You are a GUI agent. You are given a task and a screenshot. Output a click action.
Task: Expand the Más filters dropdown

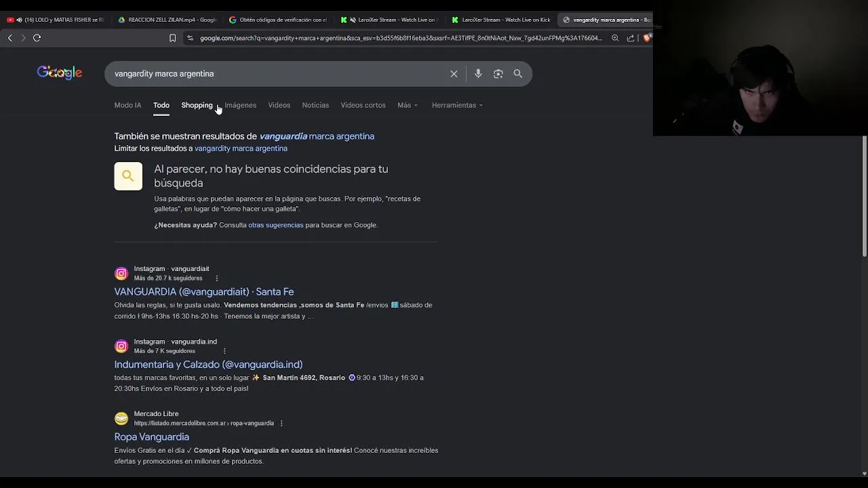(408, 105)
